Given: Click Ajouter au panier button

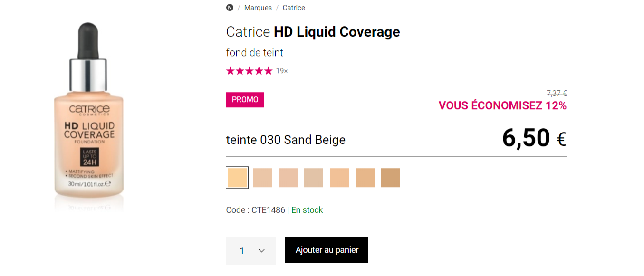Looking at the screenshot, I should point(327,249).
